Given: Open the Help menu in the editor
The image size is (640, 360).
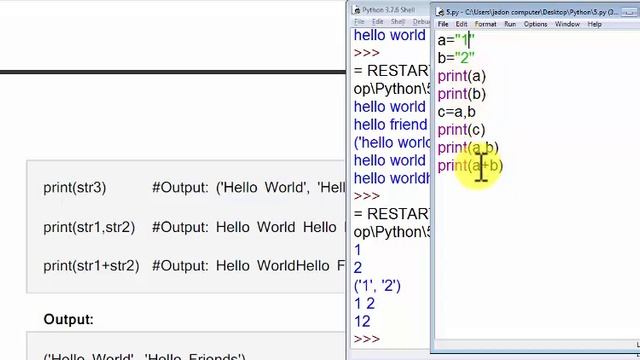Looking at the screenshot, I should tap(594, 24).
